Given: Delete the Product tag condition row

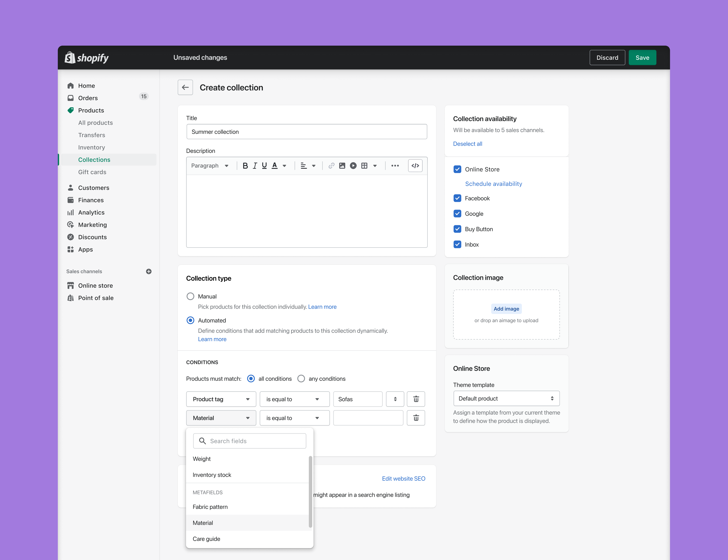Looking at the screenshot, I should 416,399.
